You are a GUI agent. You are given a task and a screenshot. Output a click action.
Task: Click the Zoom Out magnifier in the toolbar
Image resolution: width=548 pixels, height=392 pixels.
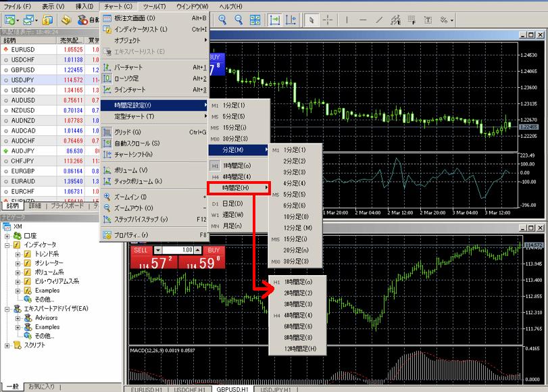pyautogui.click(x=239, y=20)
